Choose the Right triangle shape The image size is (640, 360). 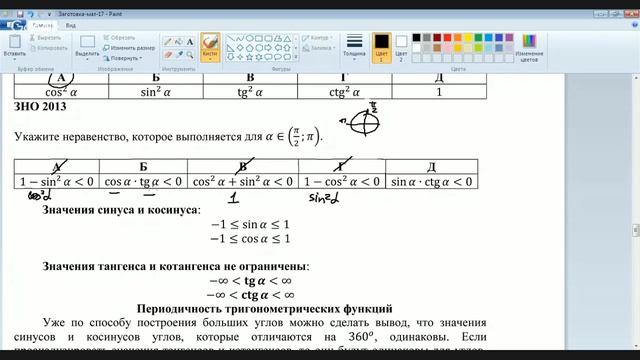click(230, 48)
